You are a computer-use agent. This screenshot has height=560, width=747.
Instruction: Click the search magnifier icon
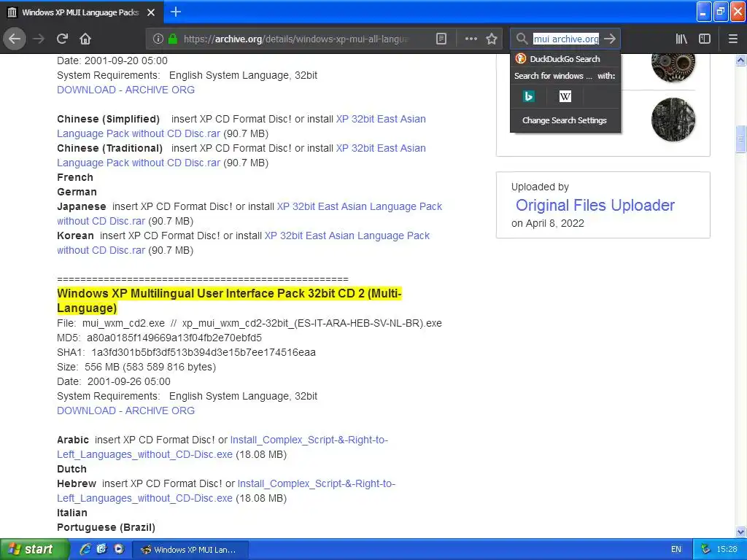522,39
